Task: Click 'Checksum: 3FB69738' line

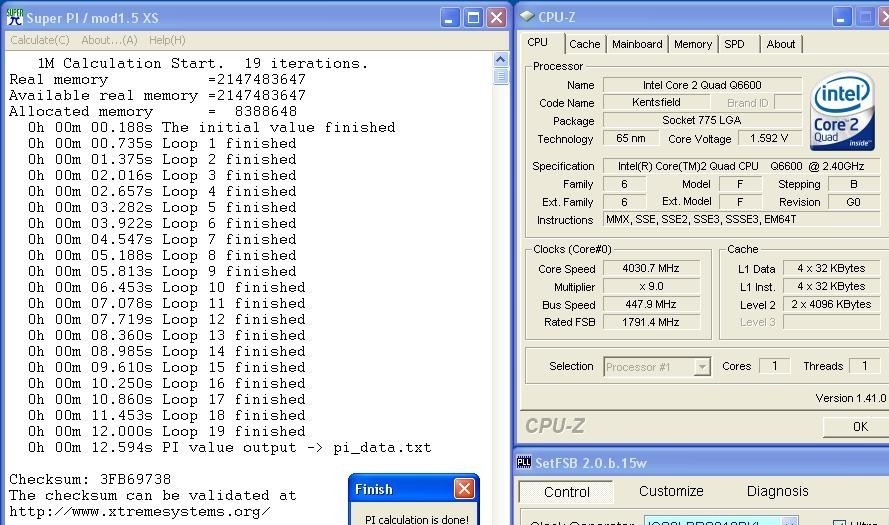Action: (90, 479)
